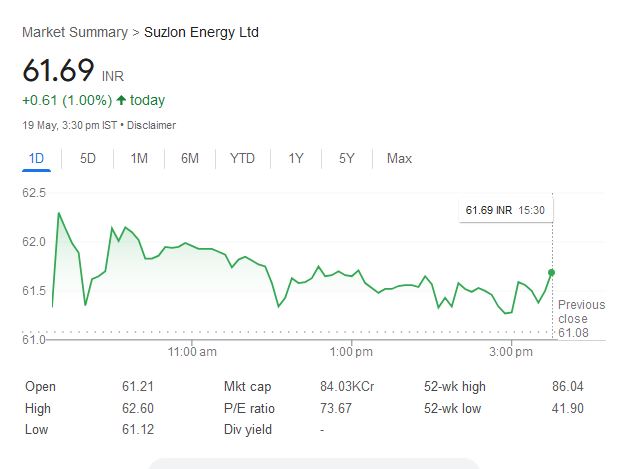Select the main price 61.69

pyautogui.click(x=58, y=70)
